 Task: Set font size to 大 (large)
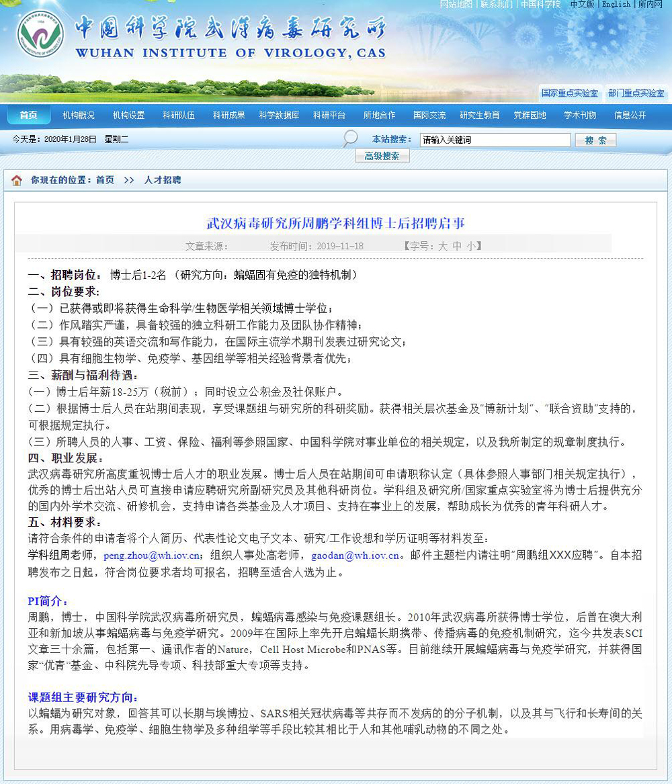point(443,247)
